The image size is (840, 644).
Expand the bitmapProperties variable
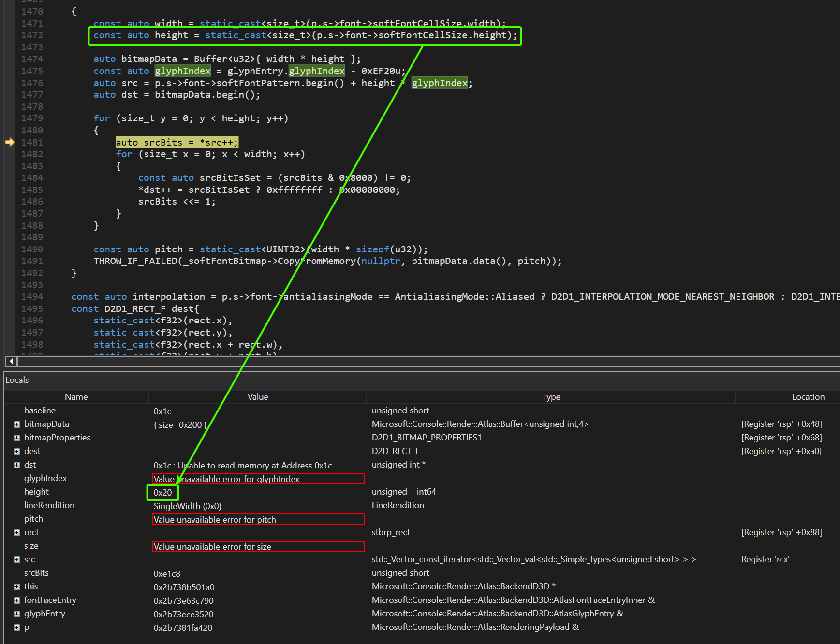coord(17,438)
